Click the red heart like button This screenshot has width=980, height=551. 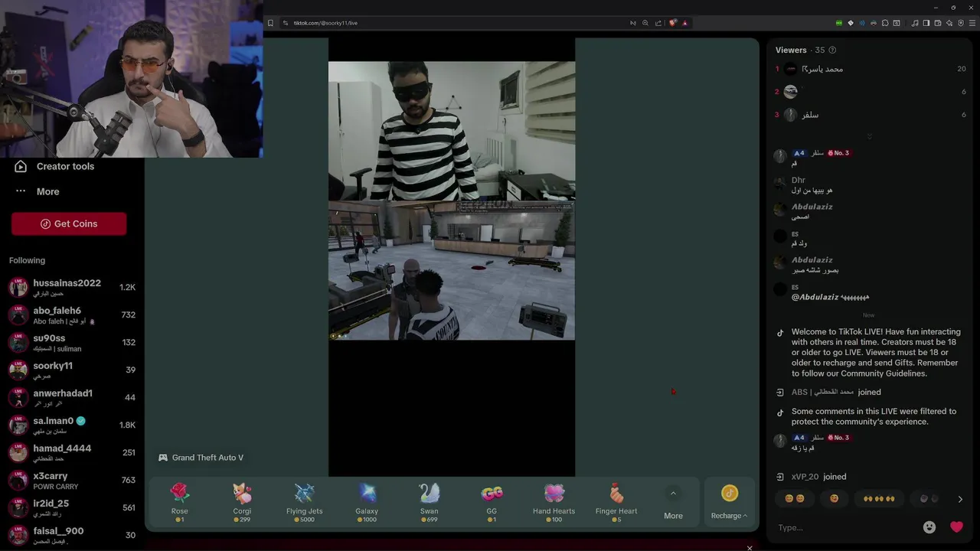coord(956,527)
